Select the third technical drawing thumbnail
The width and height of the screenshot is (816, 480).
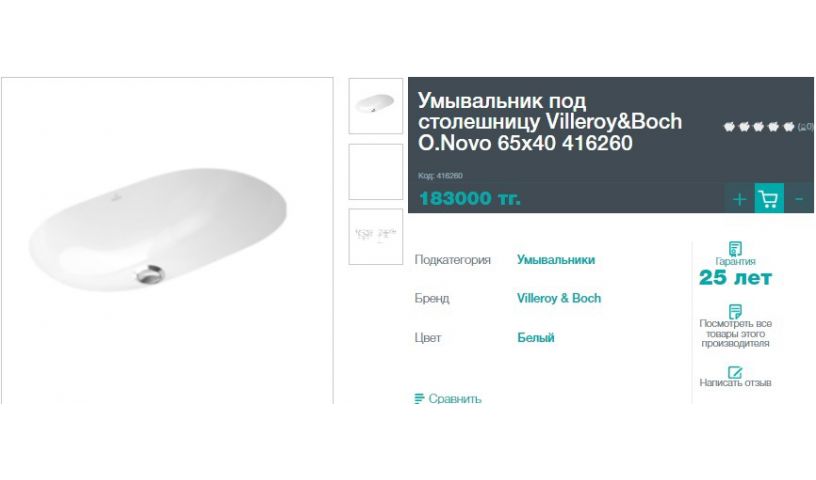[x=376, y=237]
